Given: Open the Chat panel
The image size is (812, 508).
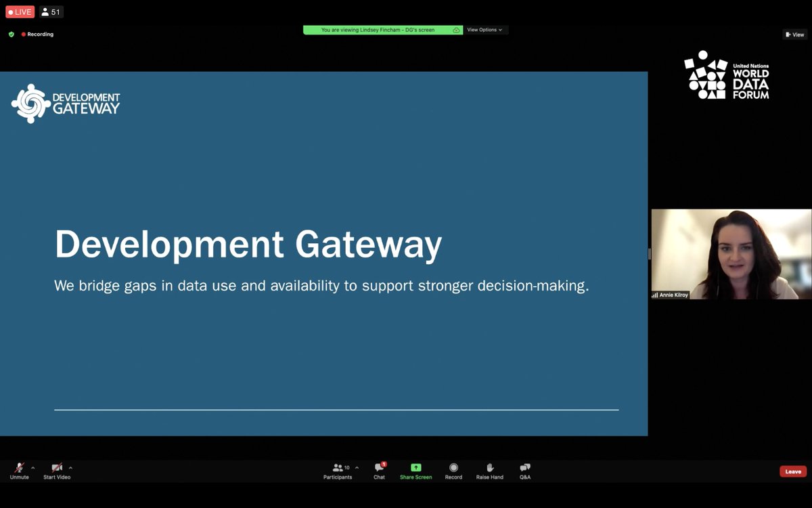Looking at the screenshot, I should click(x=380, y=471).
